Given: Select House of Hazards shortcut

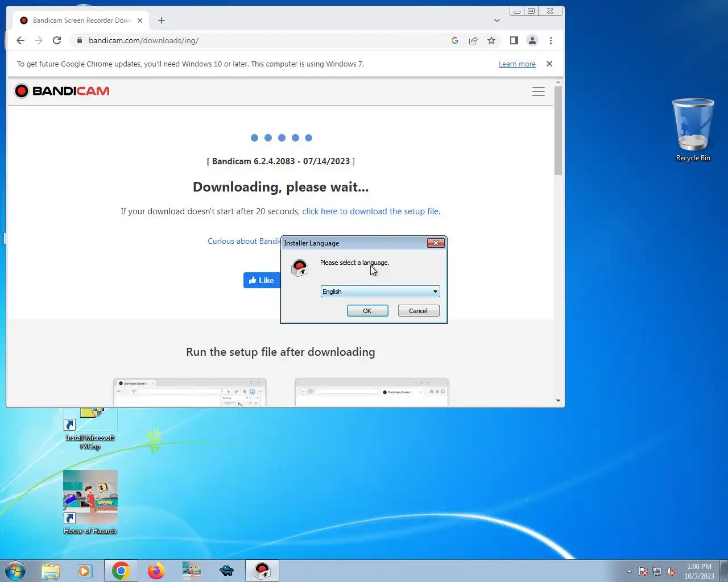Looking at the screenshot, I should [90, 502].
